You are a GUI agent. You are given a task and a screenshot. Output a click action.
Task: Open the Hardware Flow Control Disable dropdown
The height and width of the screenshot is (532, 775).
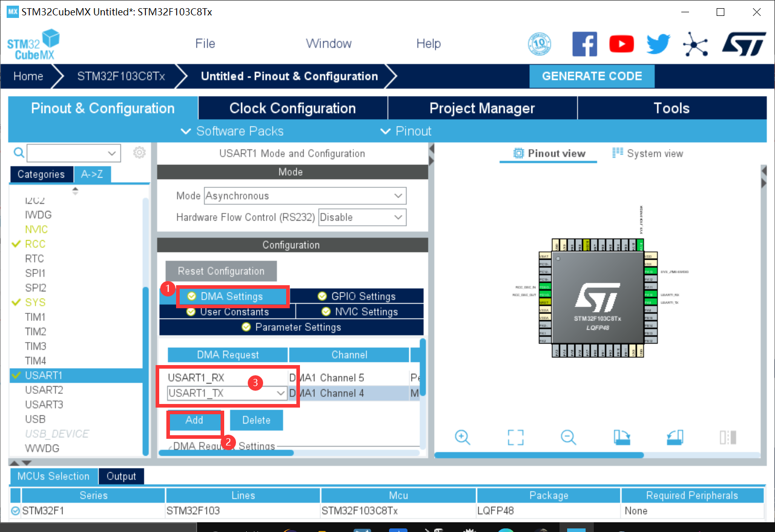click(x=362, y=217)
